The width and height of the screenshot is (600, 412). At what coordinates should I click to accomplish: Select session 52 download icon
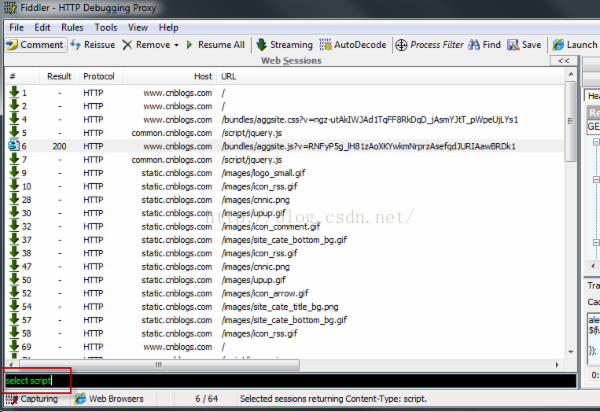pyautogui.click(x=14, y=293)
